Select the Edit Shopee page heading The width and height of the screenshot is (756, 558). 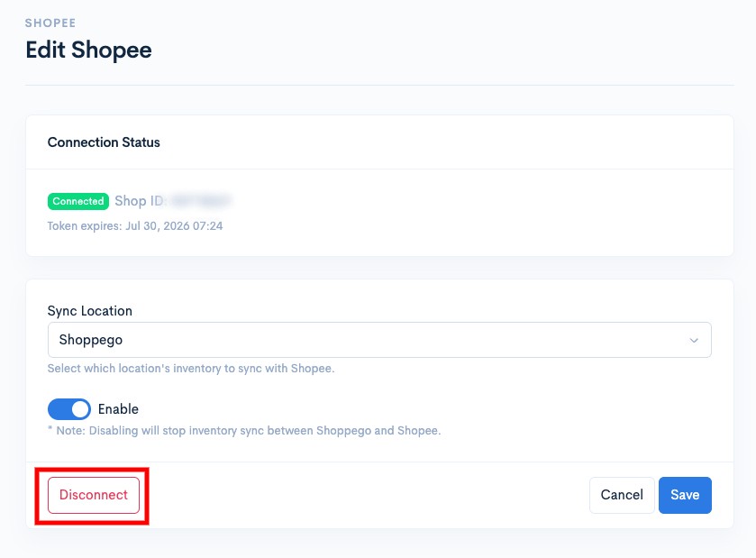coord(88,50)
